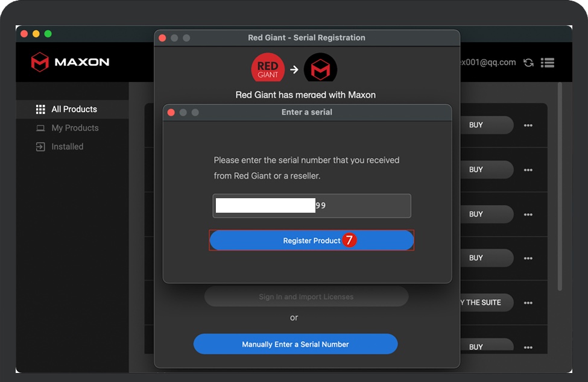
Task: Open My Products in the sidebar
Action: click(72, 128)
